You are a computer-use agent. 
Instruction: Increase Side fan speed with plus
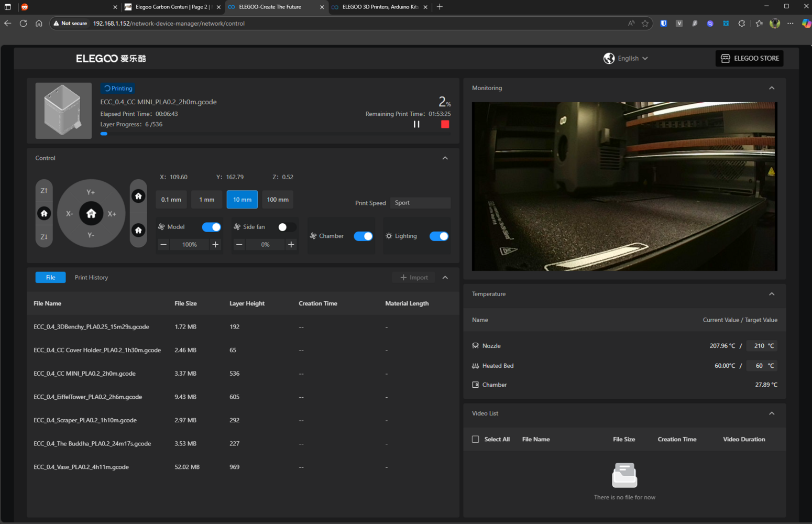(x=291, y=245)
